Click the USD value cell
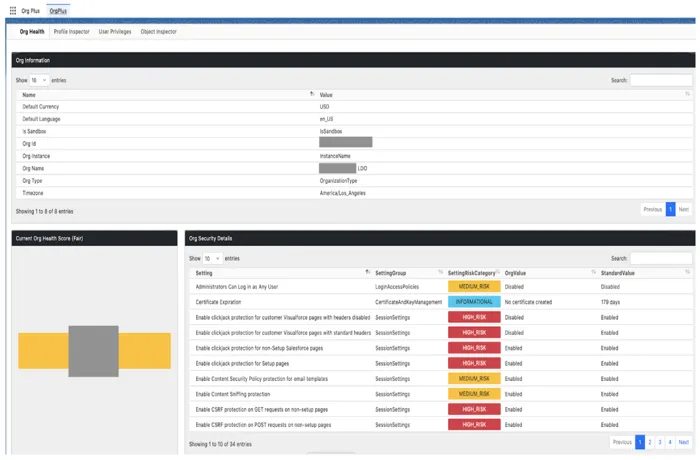 pos(325,107)
